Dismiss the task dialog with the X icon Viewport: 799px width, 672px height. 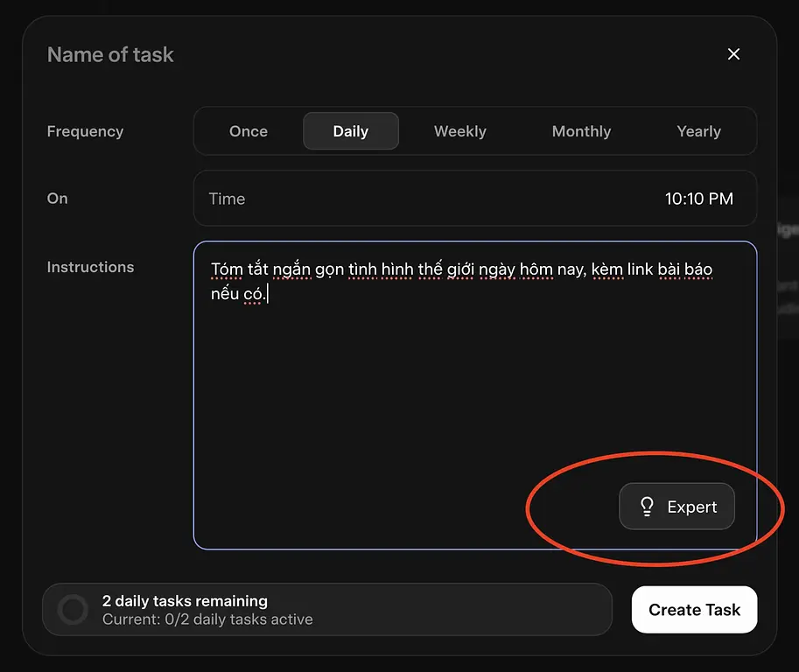[x=733, y=53]
